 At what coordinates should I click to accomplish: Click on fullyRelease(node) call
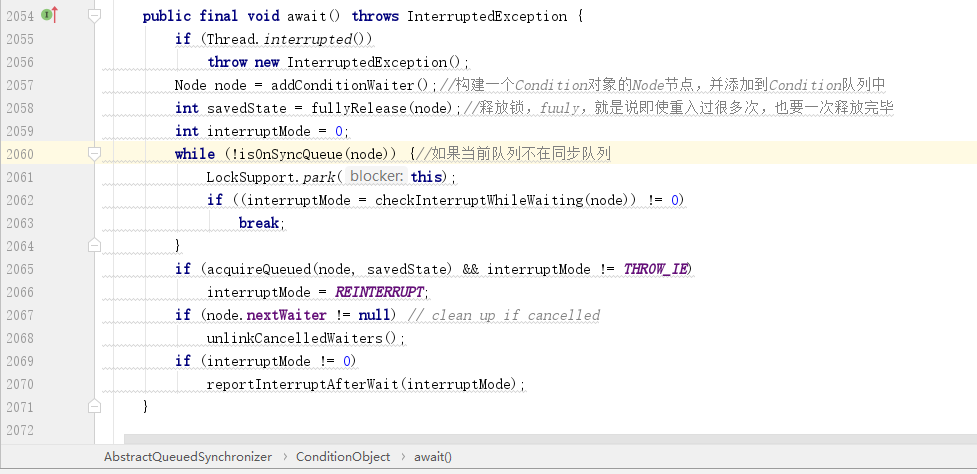click(385, 108)
